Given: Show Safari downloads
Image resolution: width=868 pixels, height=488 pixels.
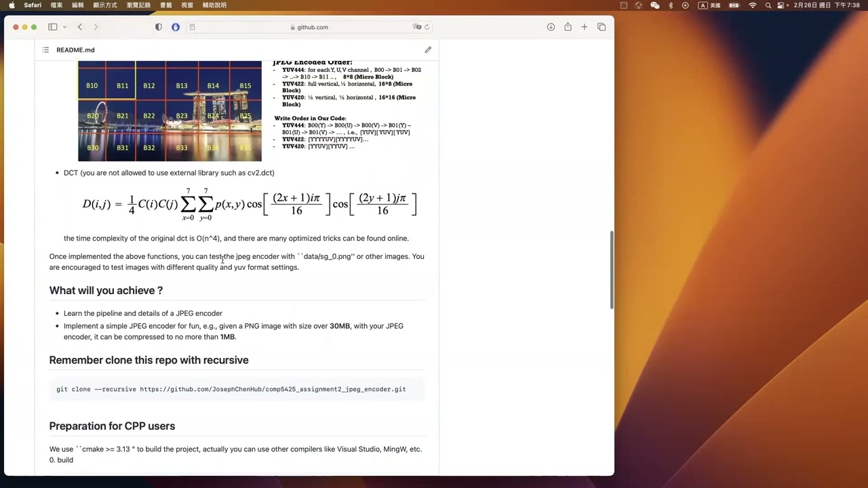Looking at the screenshot, I should (x=551, y=27).
